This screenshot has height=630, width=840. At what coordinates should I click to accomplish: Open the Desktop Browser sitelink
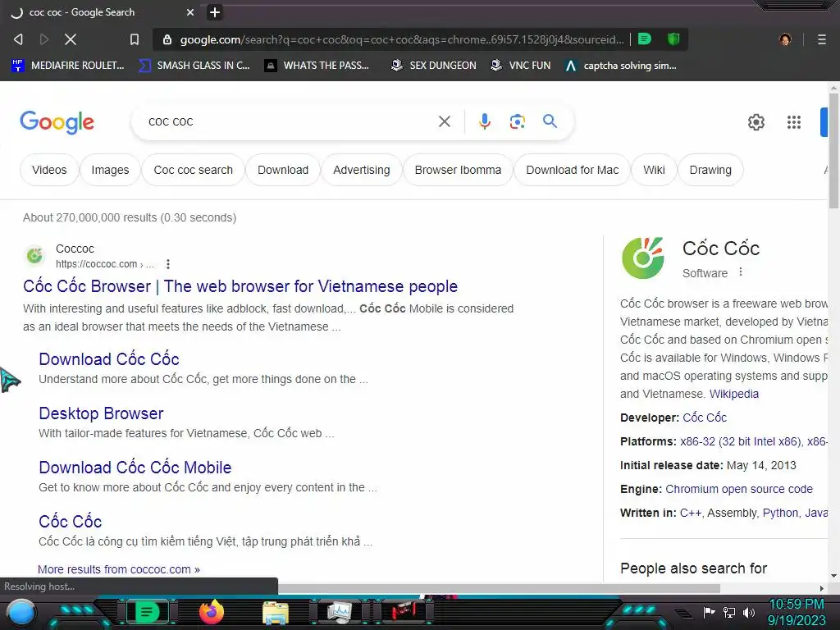[x=101, y=413]
